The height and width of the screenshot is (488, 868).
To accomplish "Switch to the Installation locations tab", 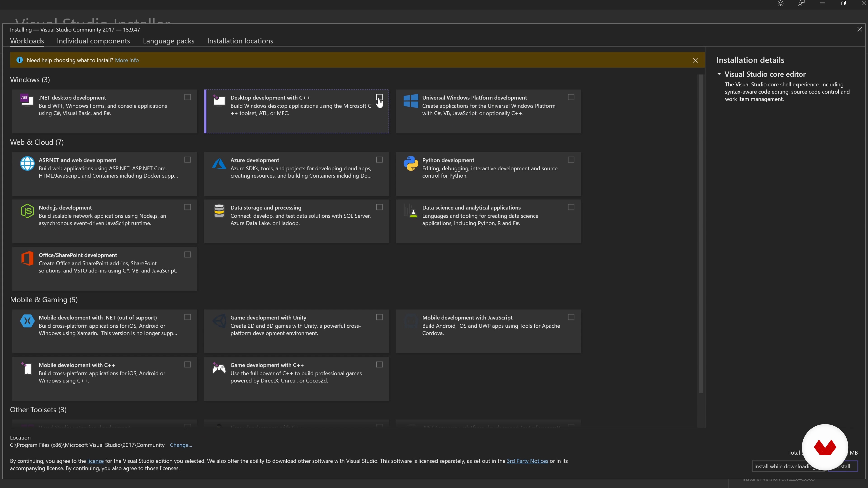I will 240,41.
